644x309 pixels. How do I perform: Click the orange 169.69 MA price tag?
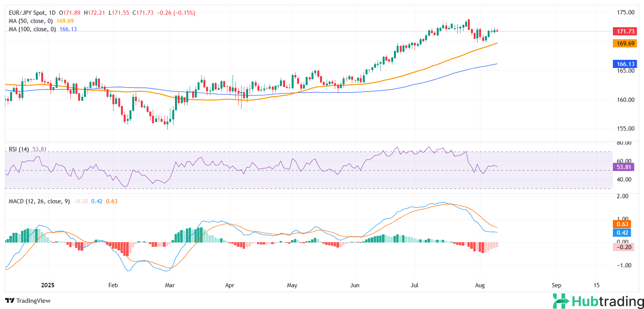[625, 44]
